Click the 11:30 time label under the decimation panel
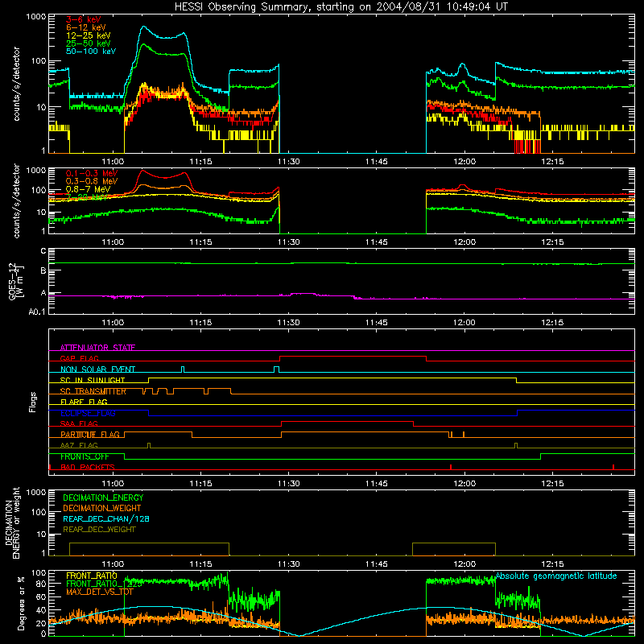The width and height of the screenshot is (644, 644). 288,564
